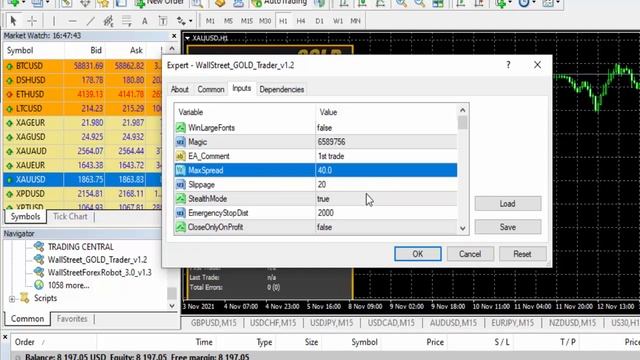Select the cursor arrow tool
This screenshot has width=640, height=360.
tap(13, 21)
